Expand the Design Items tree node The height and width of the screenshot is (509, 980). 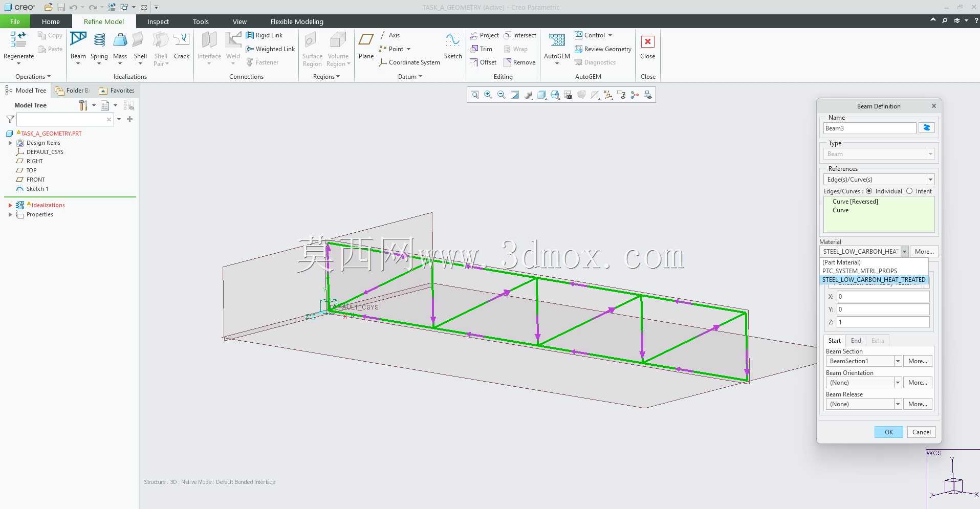pyautogui.click(x=10, y=143)
